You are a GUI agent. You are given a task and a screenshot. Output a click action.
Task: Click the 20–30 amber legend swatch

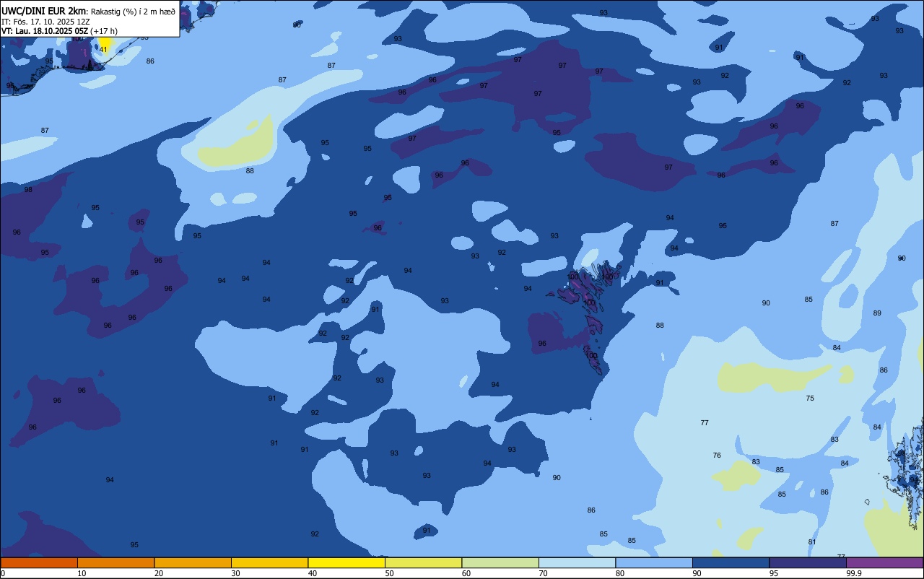tap(193, 563)
